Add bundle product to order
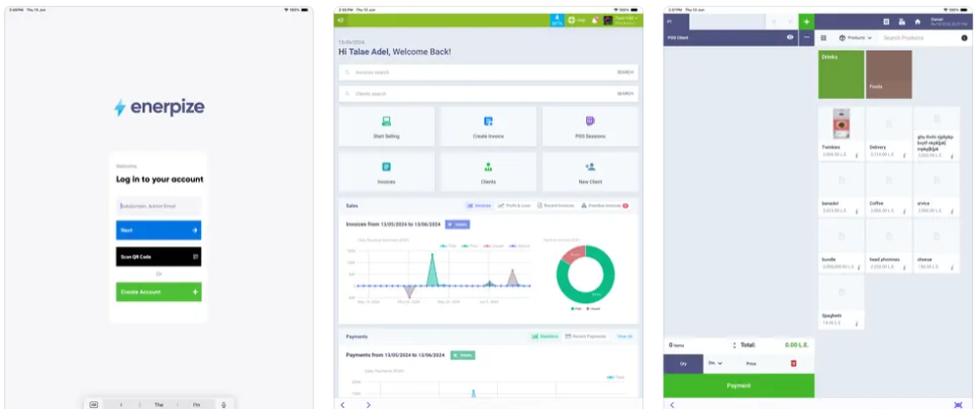The image size is (980, 409). 841,246
